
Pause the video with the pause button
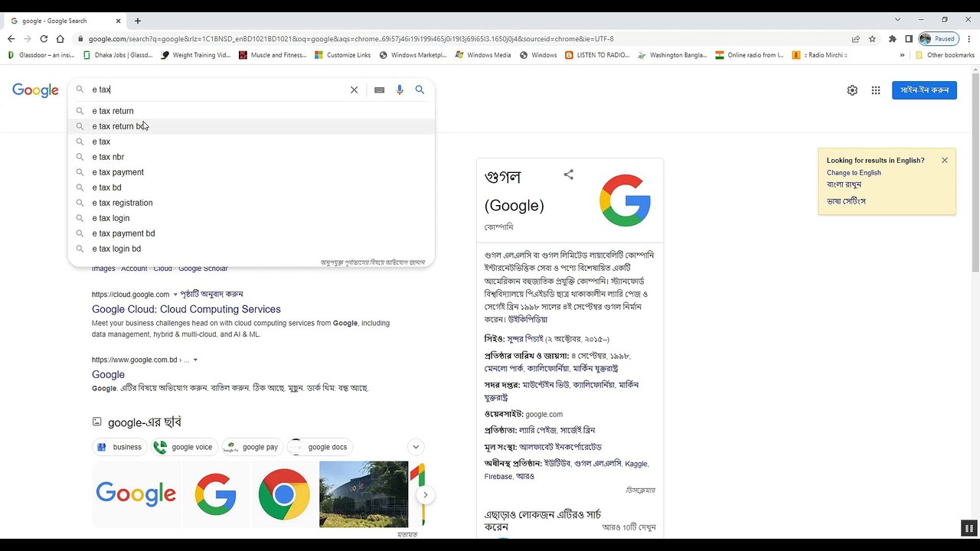(969, 528)
